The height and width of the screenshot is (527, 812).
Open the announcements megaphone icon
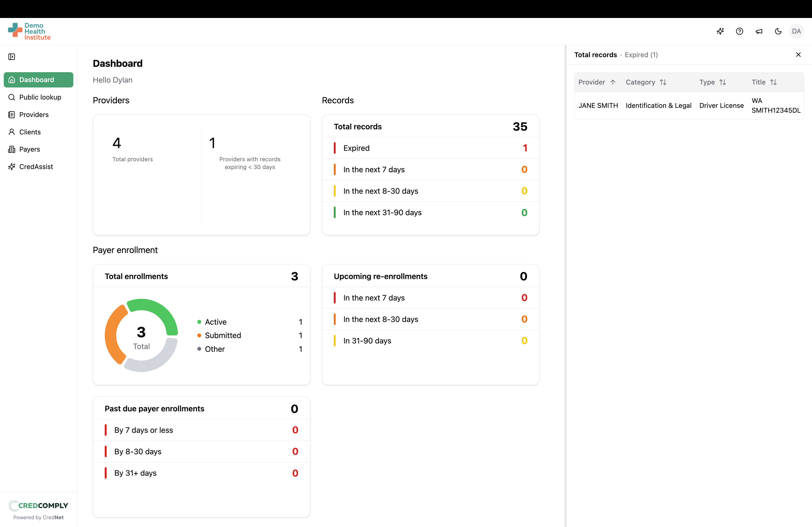point(759,31)
